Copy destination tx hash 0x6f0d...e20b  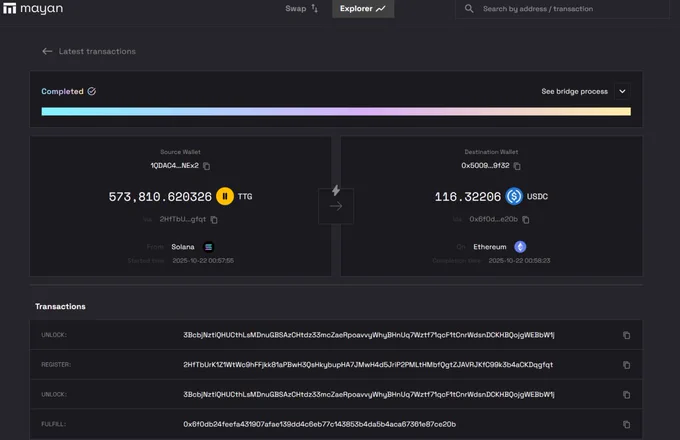526,220
